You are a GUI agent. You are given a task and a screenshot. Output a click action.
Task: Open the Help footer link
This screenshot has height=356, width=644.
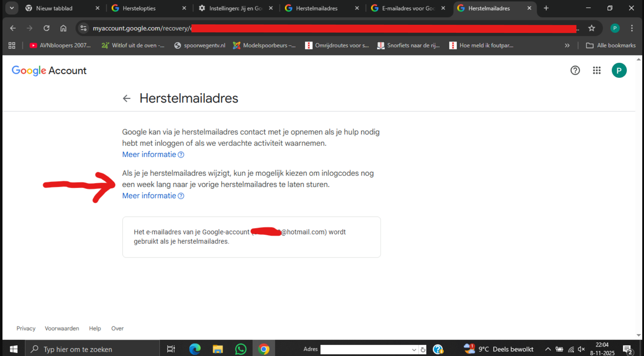pos(95,328)
